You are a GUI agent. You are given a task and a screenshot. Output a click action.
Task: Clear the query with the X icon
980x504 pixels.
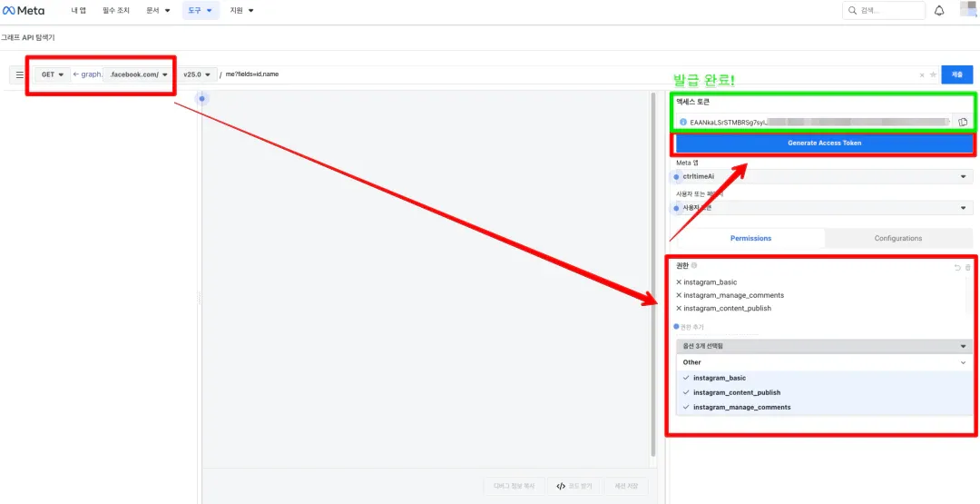(921, 75)
